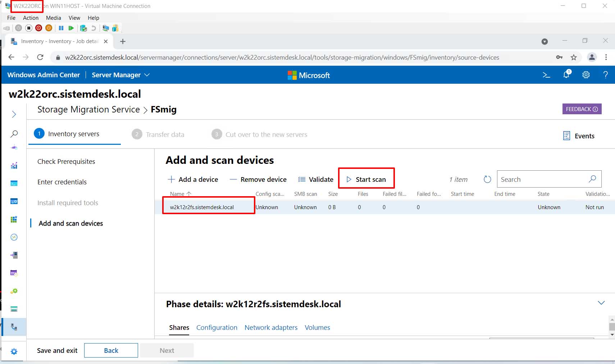Turn off the VM with the stop icon

point(29,28)
